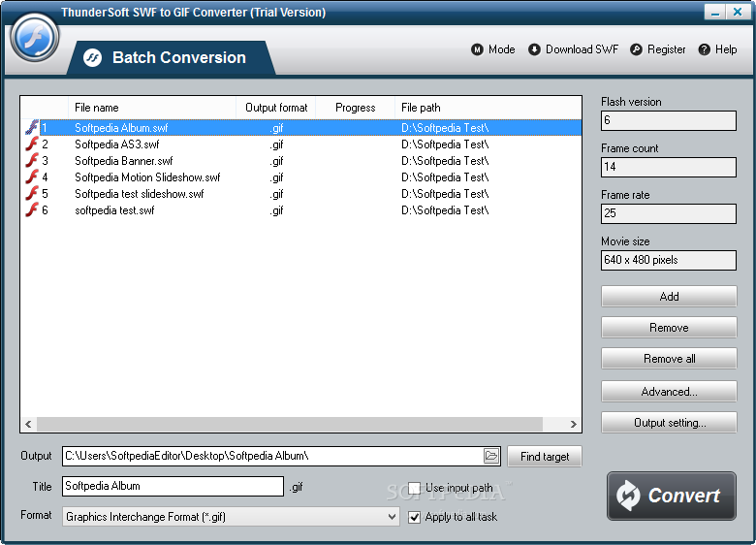
Task: Click the Movie size field
Action: point(668,260)
